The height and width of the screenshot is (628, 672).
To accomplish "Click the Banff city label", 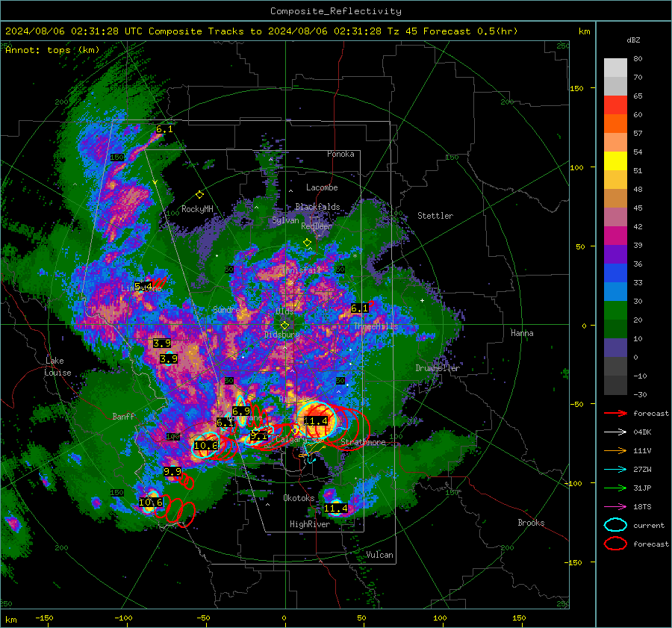I will pyautogui.click(x=123, y=417).
